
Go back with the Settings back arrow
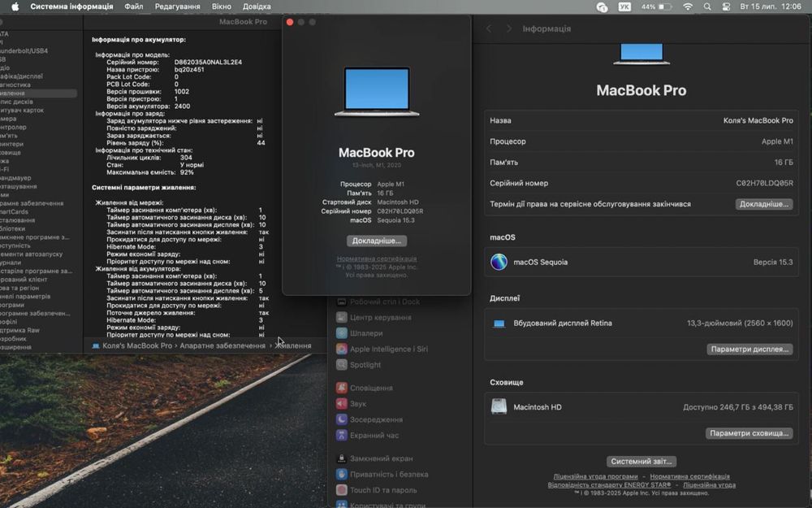click(x=488, y=28)
